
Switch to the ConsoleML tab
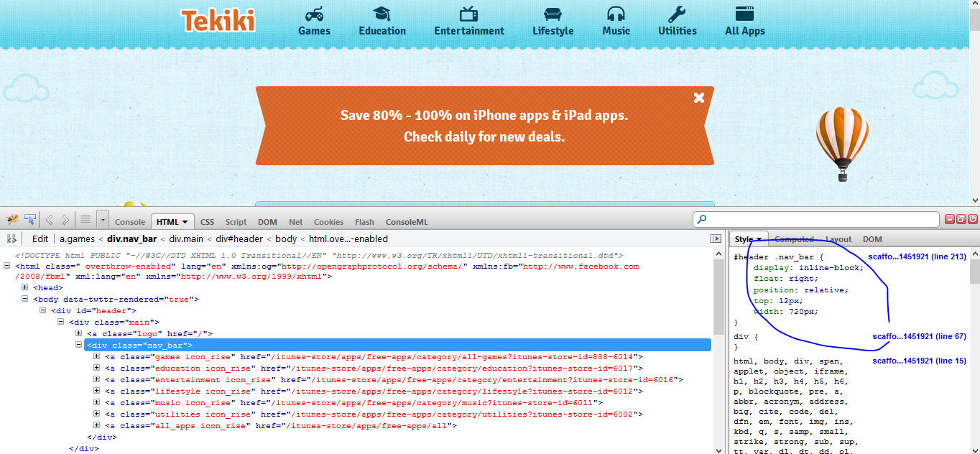pyautogui.click(x=407, y=222)
